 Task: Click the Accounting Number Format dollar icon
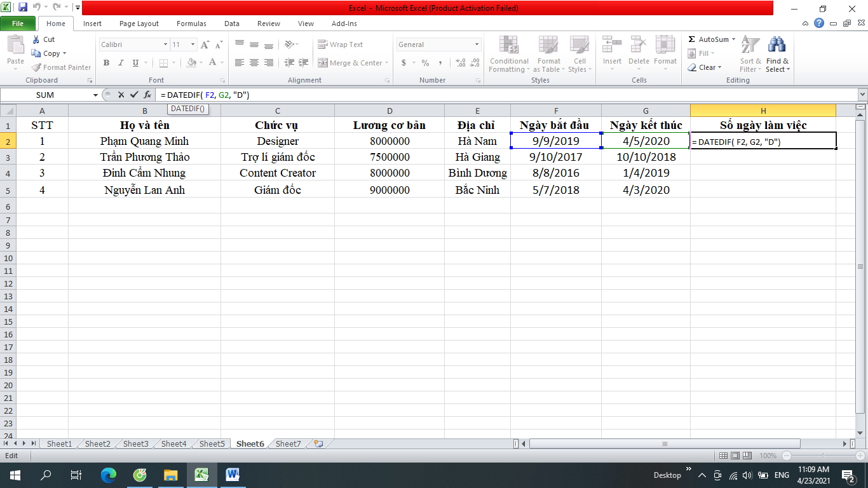(403, 63)
